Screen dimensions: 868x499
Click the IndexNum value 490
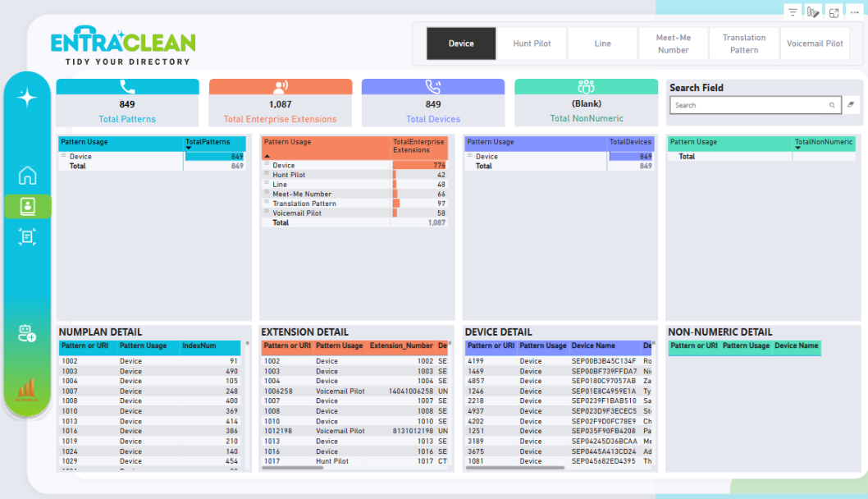point(231,372)
